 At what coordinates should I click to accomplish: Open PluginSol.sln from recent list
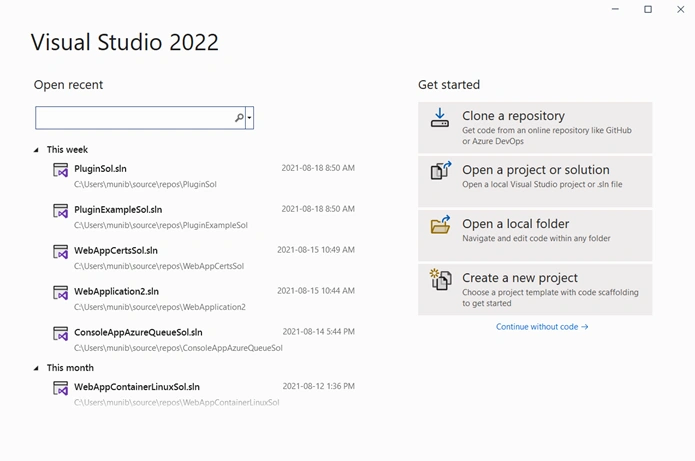coord(100,168)
